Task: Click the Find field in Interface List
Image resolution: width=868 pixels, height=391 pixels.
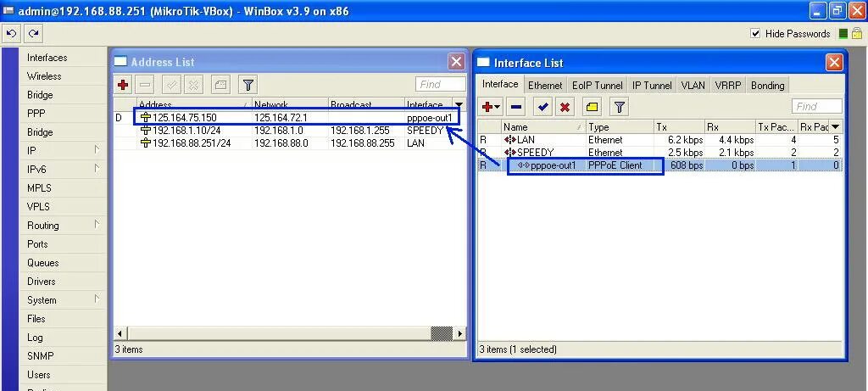Action: [x=817, y=106]
